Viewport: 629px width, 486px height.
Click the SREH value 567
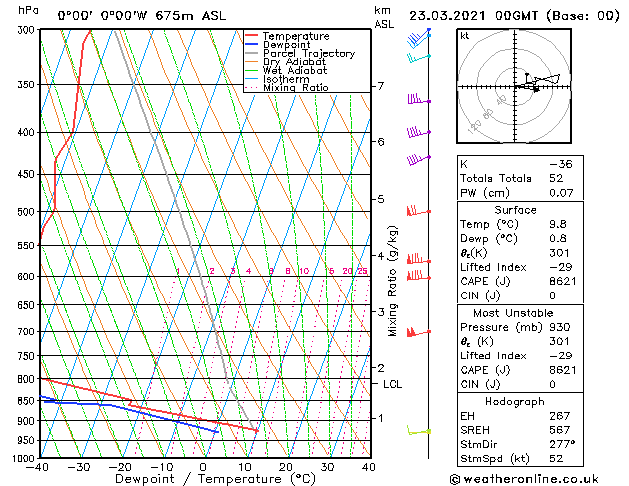(x=560, y=430)
